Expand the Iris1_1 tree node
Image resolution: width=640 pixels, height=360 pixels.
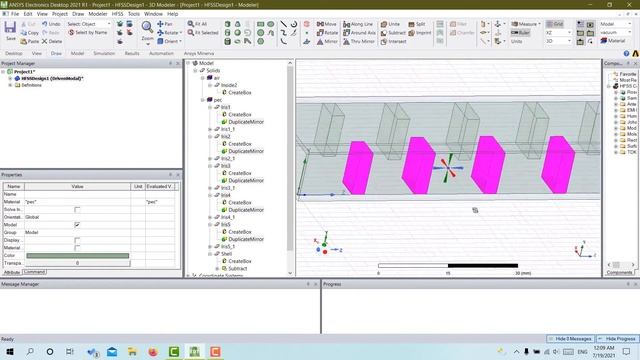point(210,129)
